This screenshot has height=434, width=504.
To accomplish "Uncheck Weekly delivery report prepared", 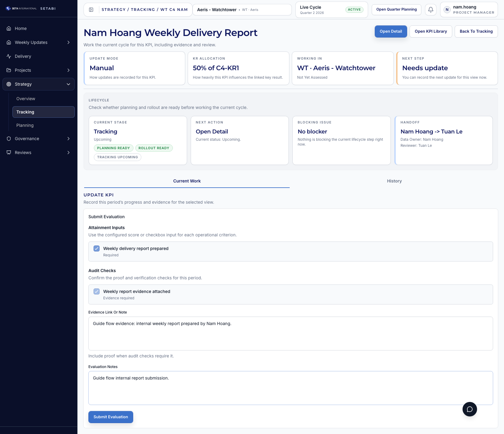I will pyautogui.click(x=97, y=248).
